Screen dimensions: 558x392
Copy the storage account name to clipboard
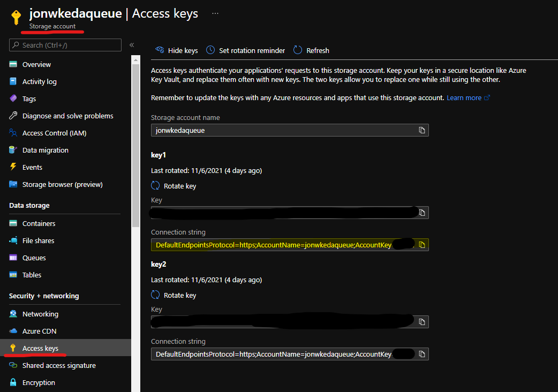pos(422,130)
